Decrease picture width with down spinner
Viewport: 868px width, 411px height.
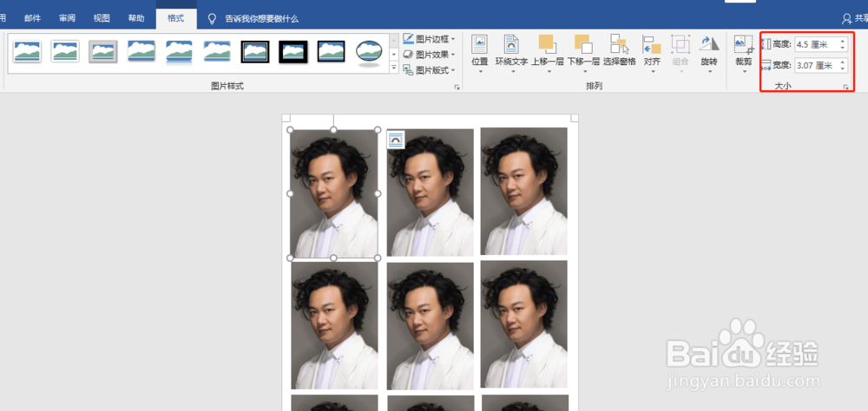843,68
